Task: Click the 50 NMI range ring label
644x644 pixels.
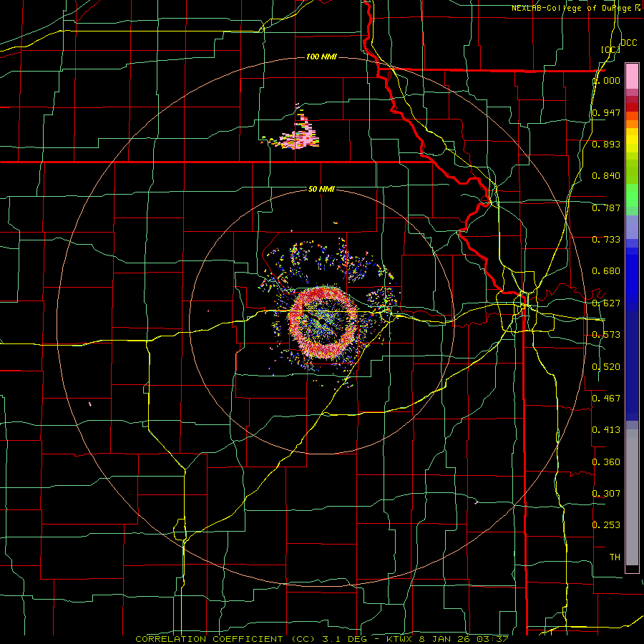Action: click(321, 189)
